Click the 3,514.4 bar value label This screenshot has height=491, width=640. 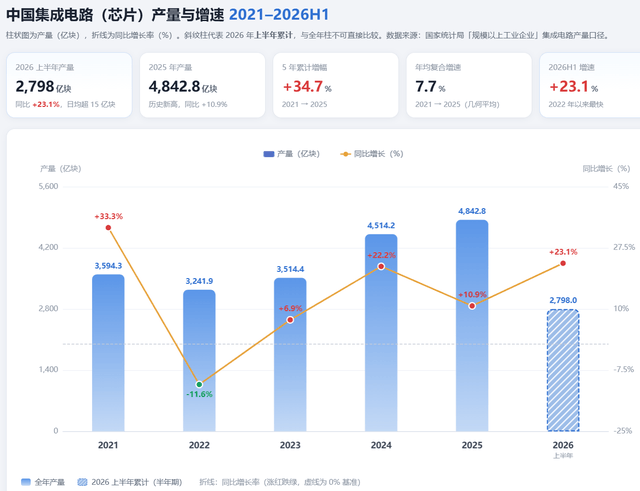click(x=290, y=269)
